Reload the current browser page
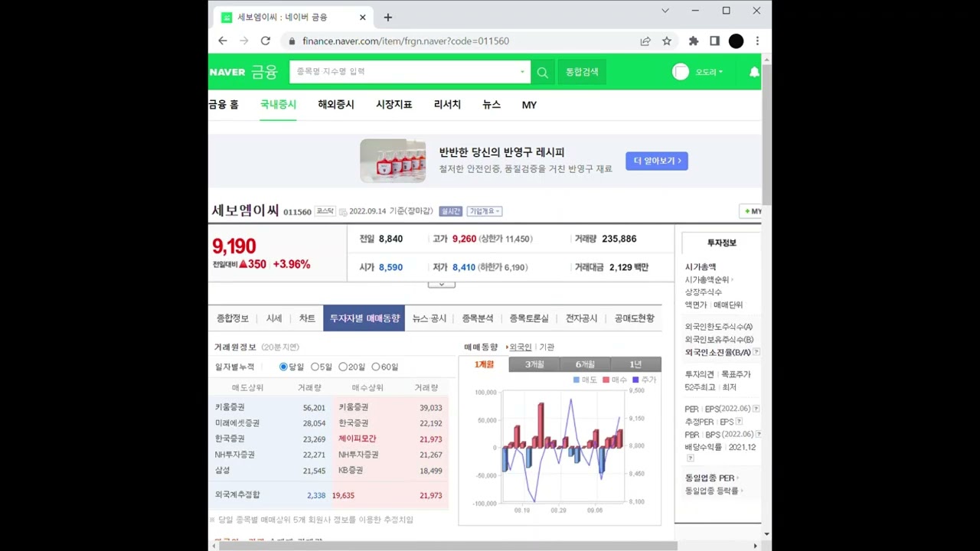980x551 pixels. pyautogui.click(x=266, y=41)
